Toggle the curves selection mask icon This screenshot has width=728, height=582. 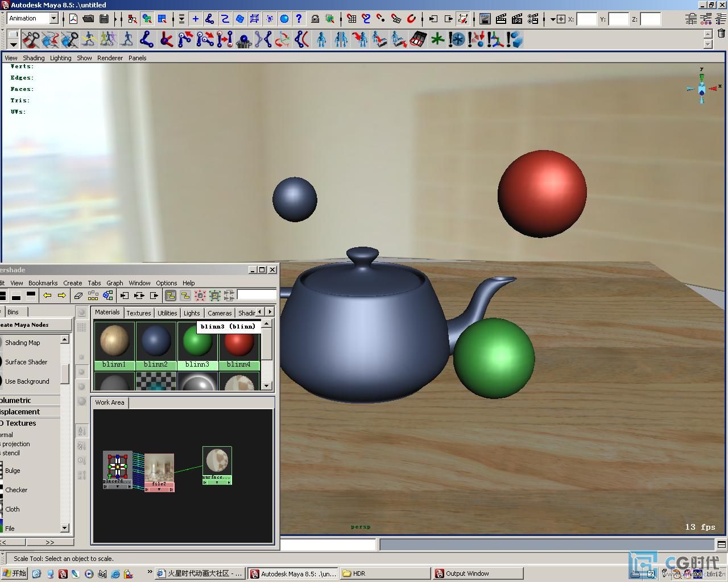coord(225,19)
